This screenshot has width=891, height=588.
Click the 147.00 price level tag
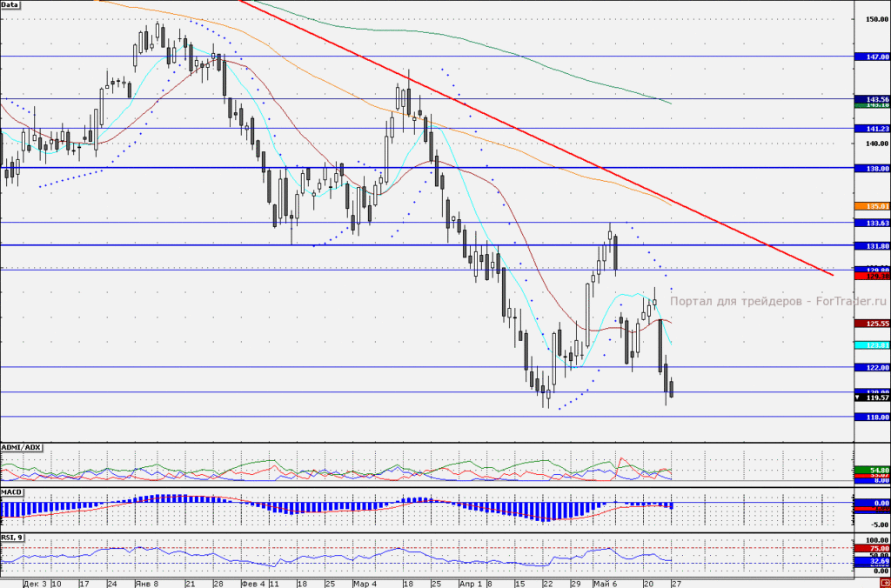[x=872, y=57]
